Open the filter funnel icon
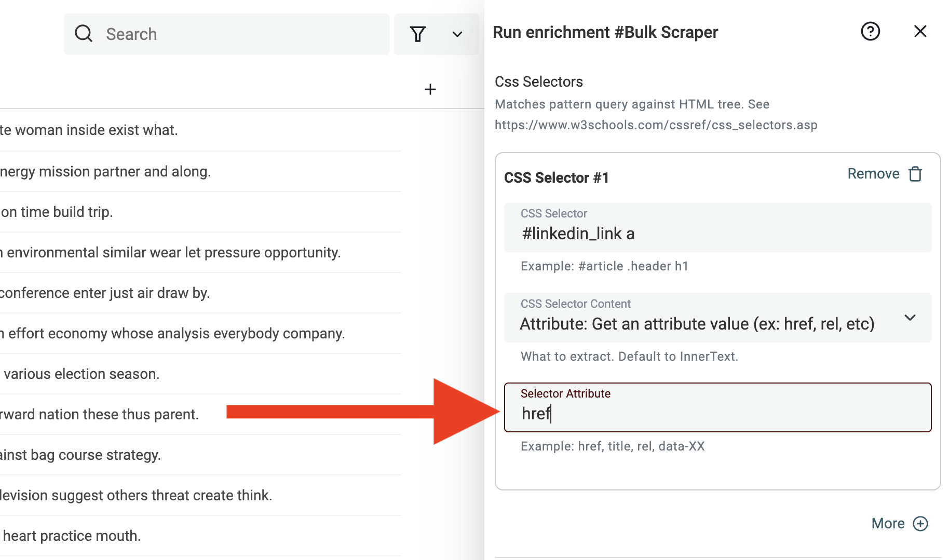This screenshot has width=949, height=560. [x=418, y=34]
